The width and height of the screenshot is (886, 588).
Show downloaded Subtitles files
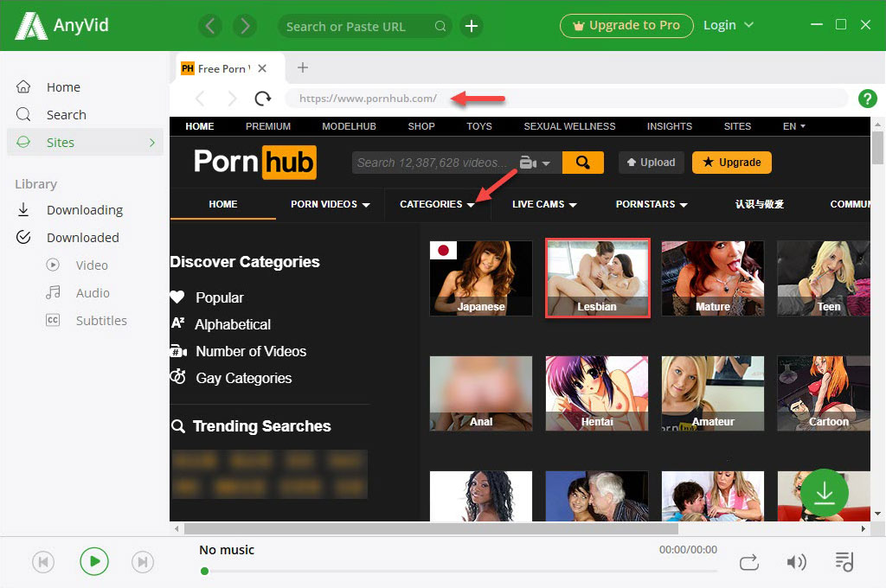[101, 321]
